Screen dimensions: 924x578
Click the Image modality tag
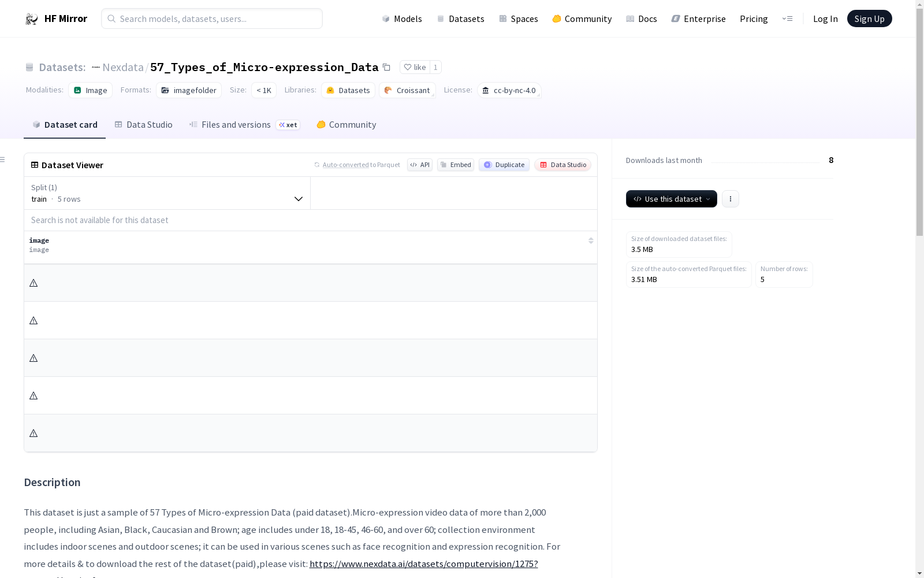tap(91, 90)
